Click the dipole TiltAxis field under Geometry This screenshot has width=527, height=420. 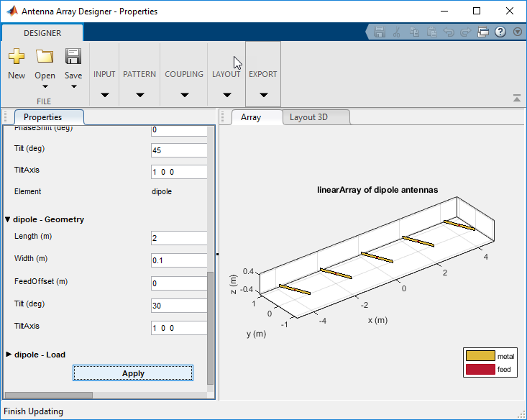click(x=179, y=328)
